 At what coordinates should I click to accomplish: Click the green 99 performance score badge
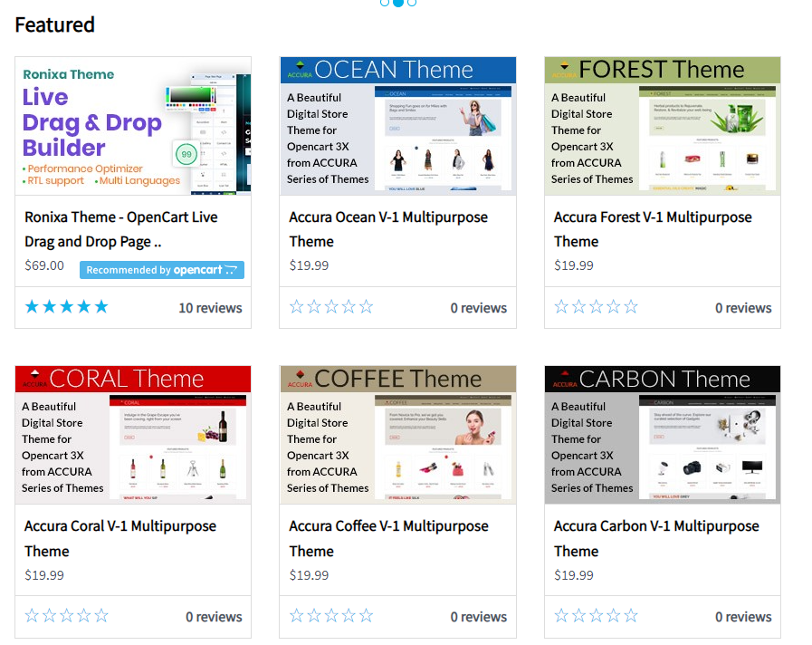click(186, 154)
